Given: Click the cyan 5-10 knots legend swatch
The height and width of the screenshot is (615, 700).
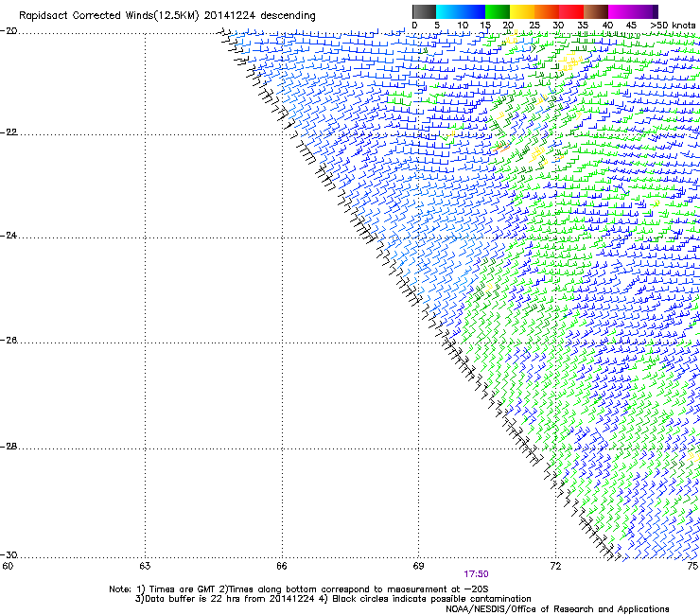Looking at the screenshot, I should click(448, 11).
